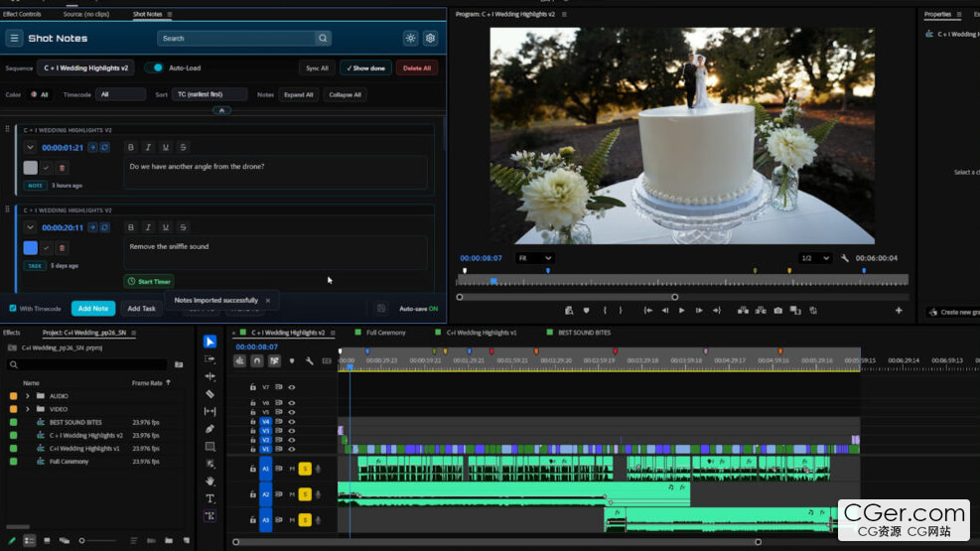Select the Rectangle tool
The height and width of the screenshot is (551, 980).
point(210,447)
